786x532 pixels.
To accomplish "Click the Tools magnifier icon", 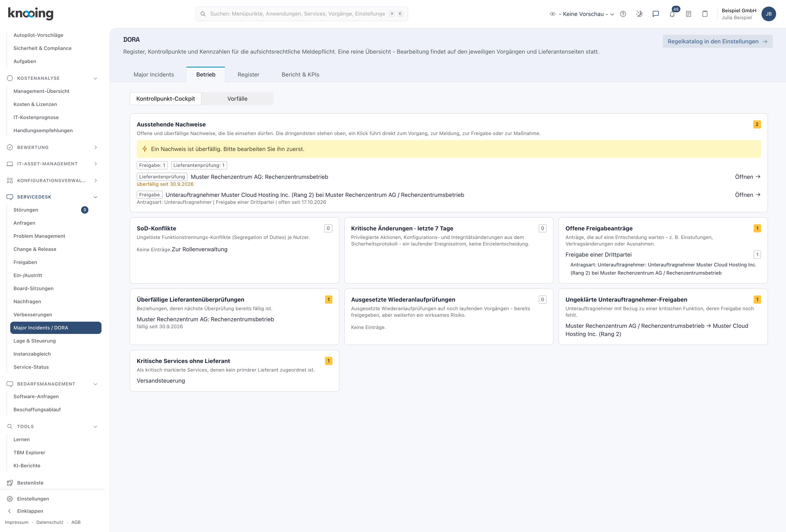I will (x=10, y=427).
